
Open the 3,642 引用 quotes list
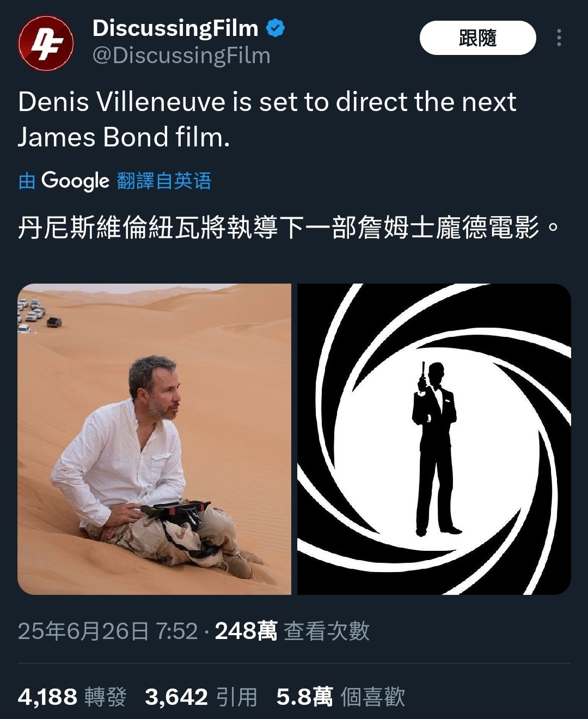pyautogui.click(x=201, y=697)
